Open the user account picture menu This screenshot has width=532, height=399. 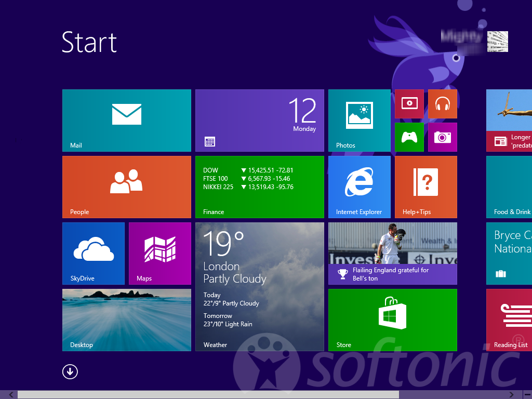click(497, 41)
